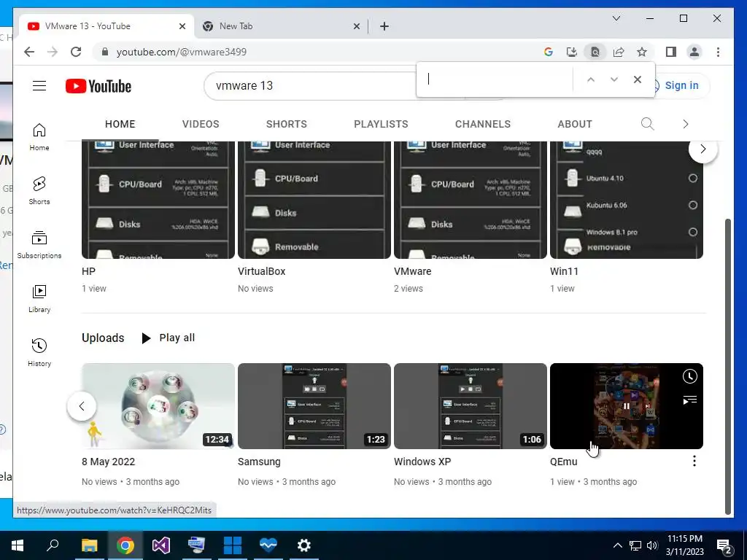Screen dimensions: 747x560
Task: Go back in Uploads row with previous arrow
Action: [x=82, y=406]
